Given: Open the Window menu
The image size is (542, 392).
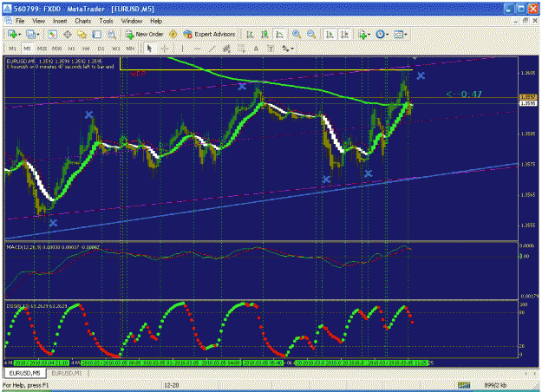Looking at the screenshot, I should (132, 21).
